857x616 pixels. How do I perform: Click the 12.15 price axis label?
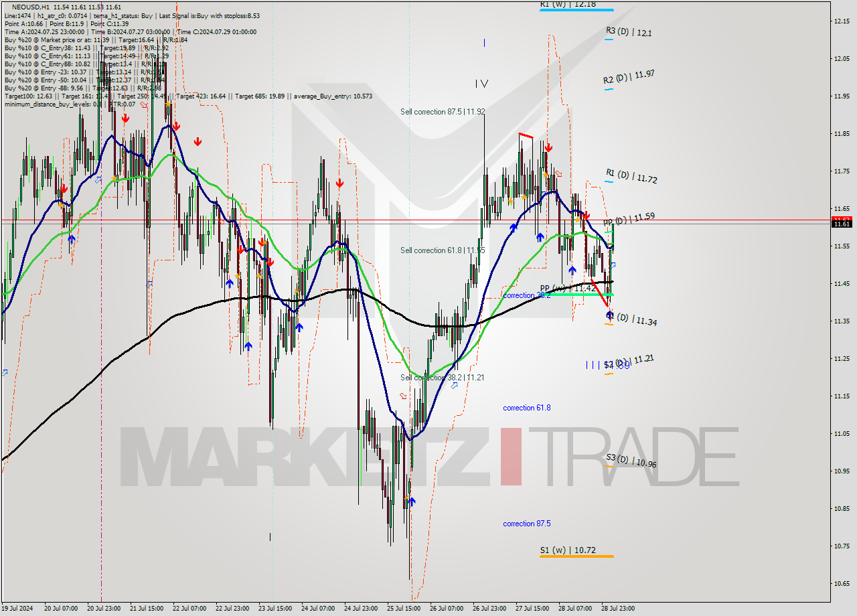(842, 21)
